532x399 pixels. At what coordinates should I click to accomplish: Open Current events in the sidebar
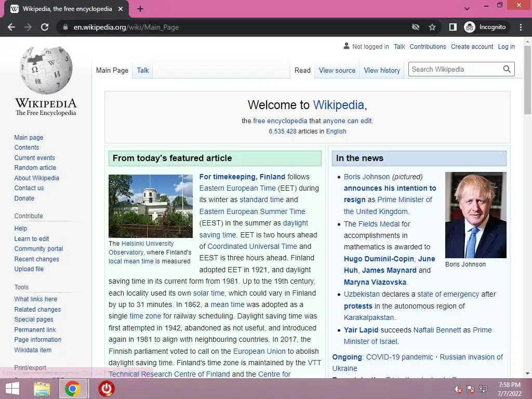tap(34, 158)
